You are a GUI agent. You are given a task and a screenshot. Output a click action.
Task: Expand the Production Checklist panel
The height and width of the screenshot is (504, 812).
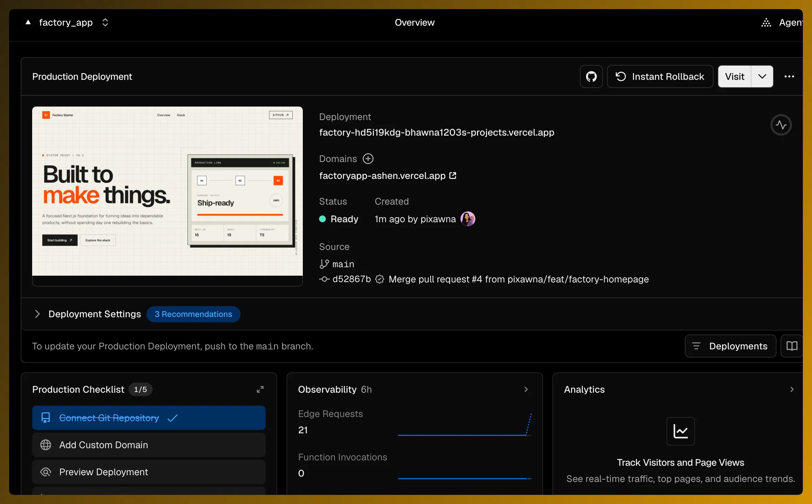pos(260,389)
